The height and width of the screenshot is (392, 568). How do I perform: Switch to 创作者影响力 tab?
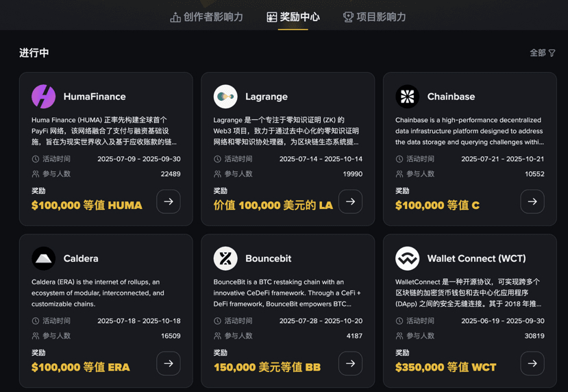206,17
